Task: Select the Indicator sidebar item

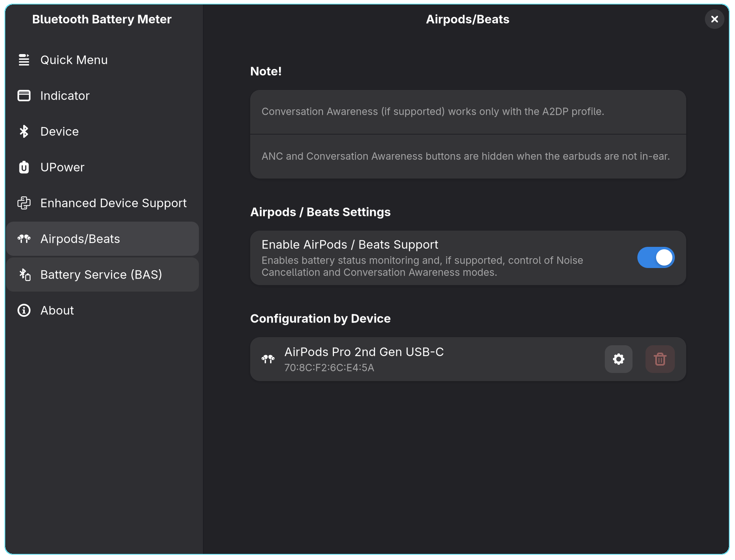Action: (103, 96)
